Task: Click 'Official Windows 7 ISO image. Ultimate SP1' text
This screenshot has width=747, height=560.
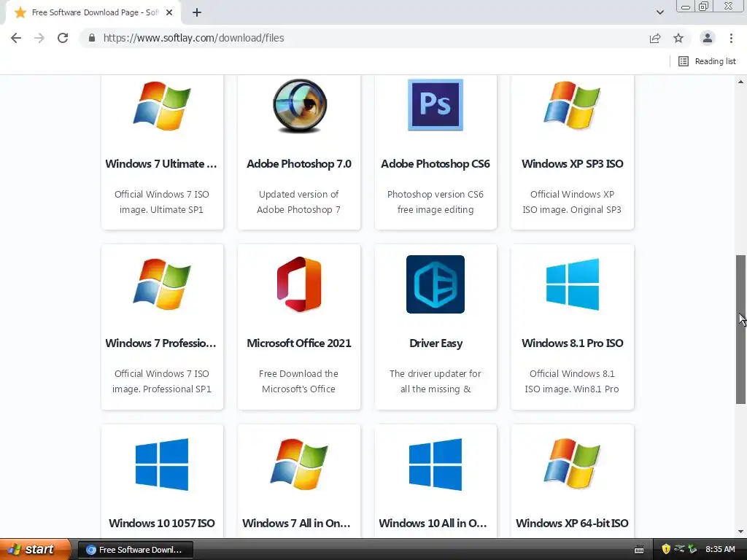Action: (161, 202)
